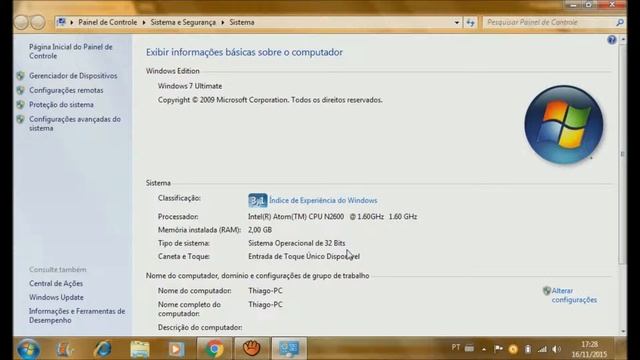Screen dimensions: 640x360
Task: Click the Windows 7 Ultimate text
Action: 190,86
